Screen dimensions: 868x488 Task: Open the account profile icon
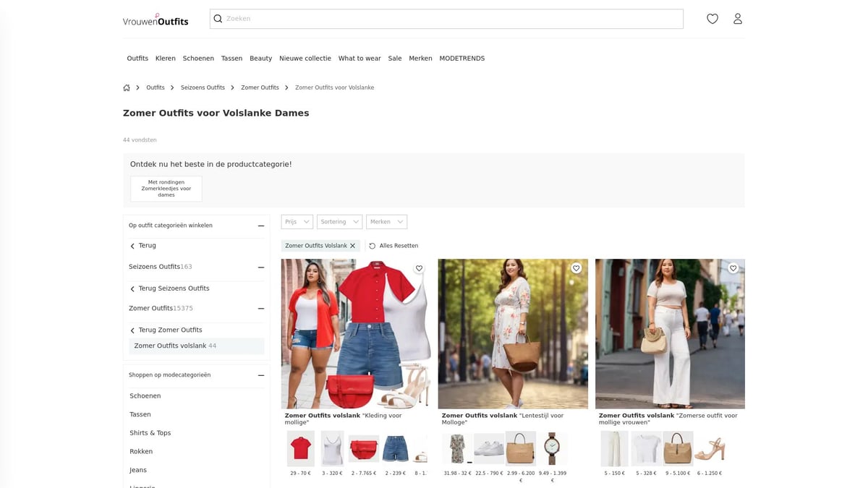tap(737, 18)
